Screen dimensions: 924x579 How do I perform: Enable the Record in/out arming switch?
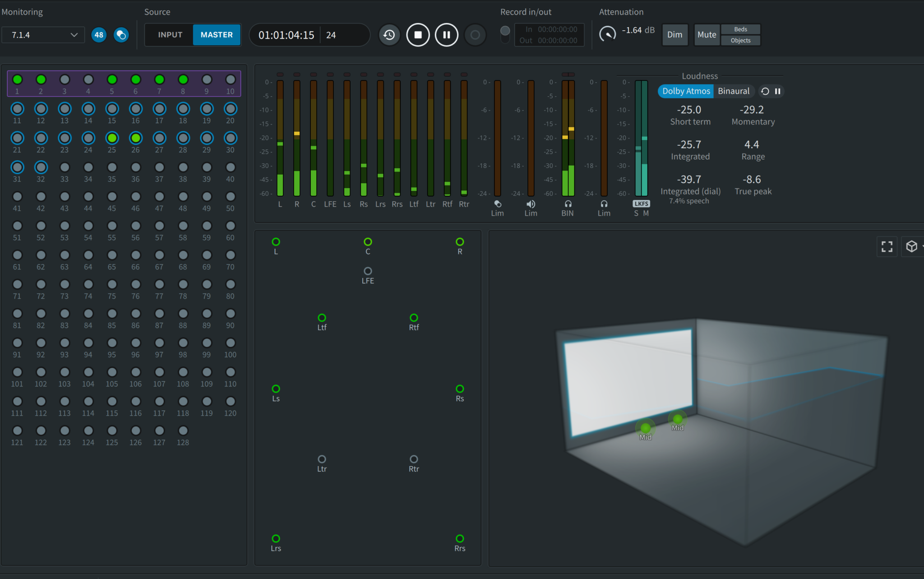(505, 32)
